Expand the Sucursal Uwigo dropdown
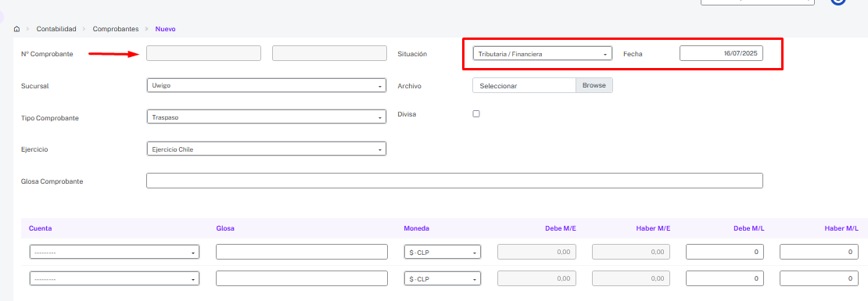868x301 pixels. (267, 86)
